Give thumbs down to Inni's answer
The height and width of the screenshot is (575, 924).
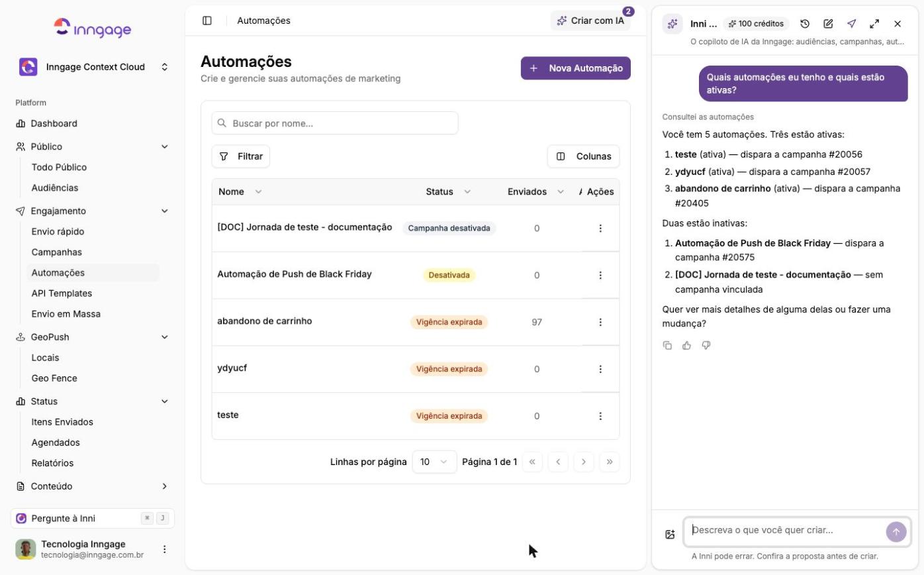706,345
